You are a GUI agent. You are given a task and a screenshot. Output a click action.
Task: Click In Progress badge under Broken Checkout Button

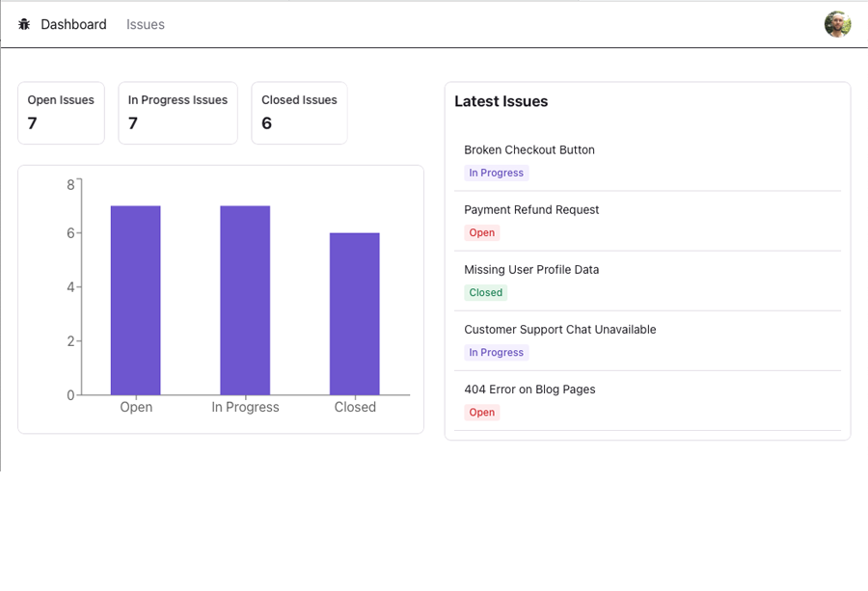496,174
